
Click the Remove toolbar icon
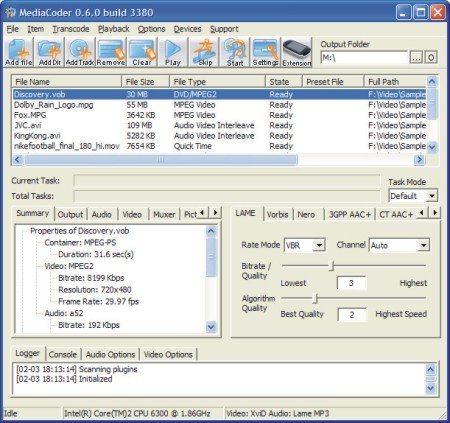pyautogui.click(x=111, y=52)
